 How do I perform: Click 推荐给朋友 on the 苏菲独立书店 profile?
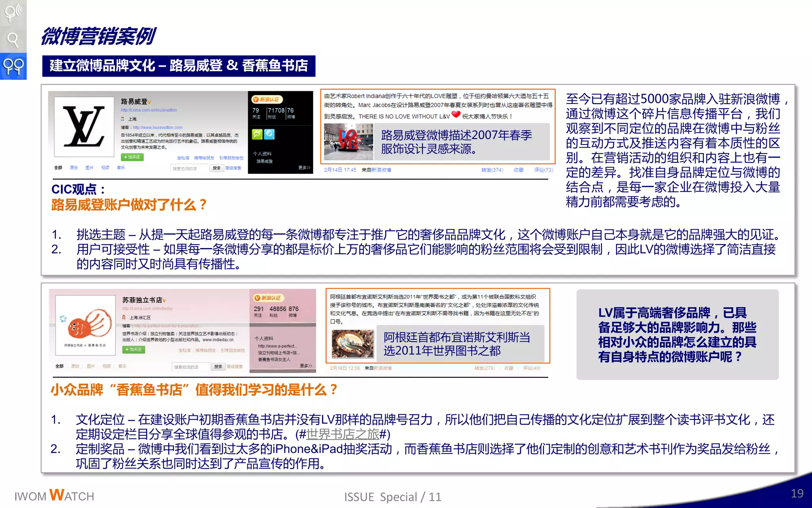(x=205, y=350)
